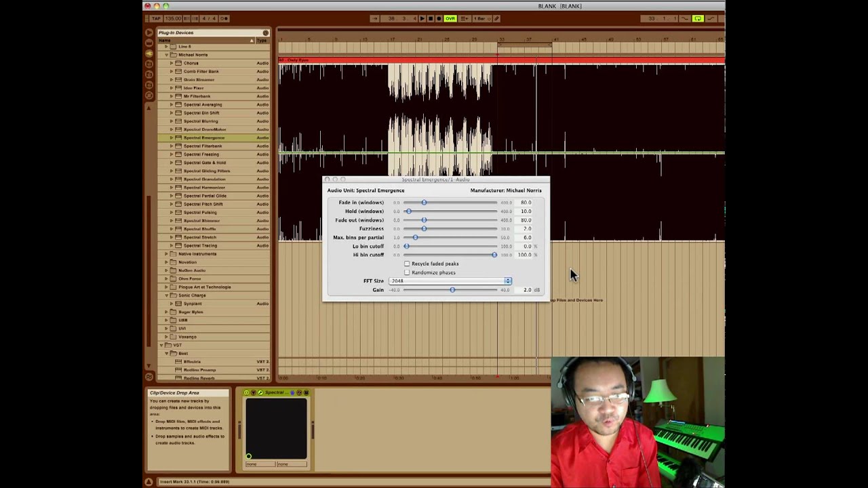The width and height of the screenshot is (868, 488).
Task: Toggle the Draw Mode pencil icon
Action: pos(496,18)
